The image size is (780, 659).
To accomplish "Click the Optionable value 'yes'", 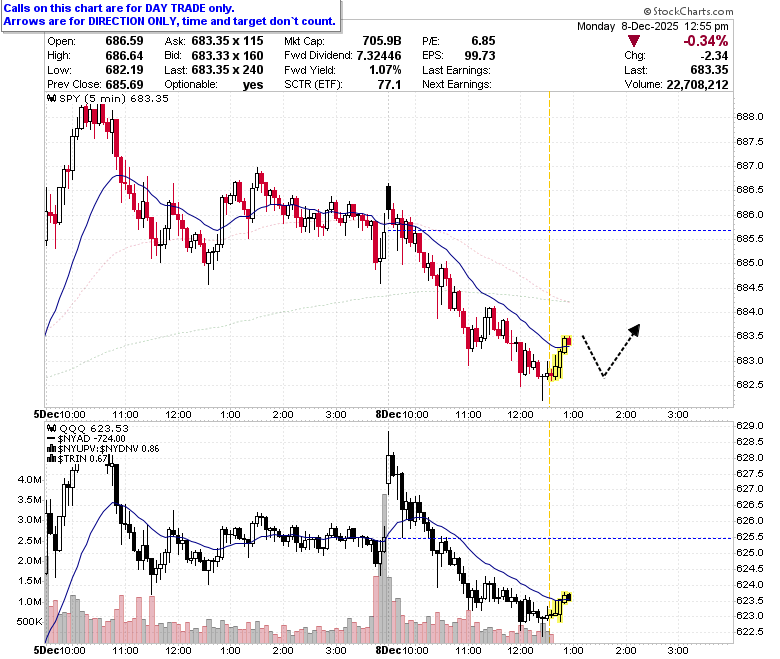I will coord(253,85).
